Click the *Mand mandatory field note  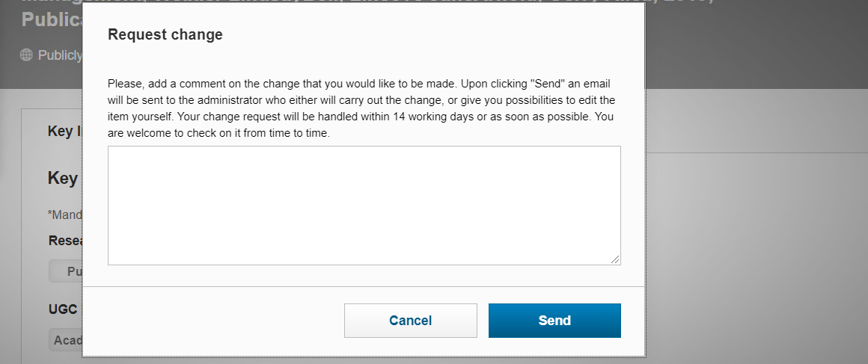point(64,215)
